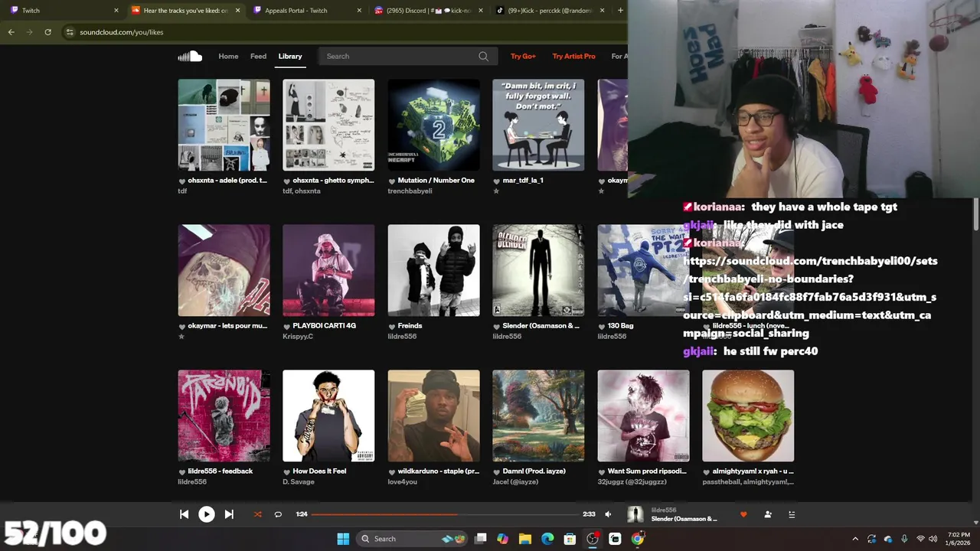The height and width of the screenshot is (551, 980).
Task: Open the Damn! (Prod. iayze) artwork
Action: tap(538, 416)
